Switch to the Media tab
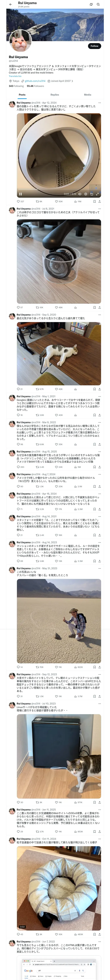Screen dimensions: 110x980 click(88, 95)
